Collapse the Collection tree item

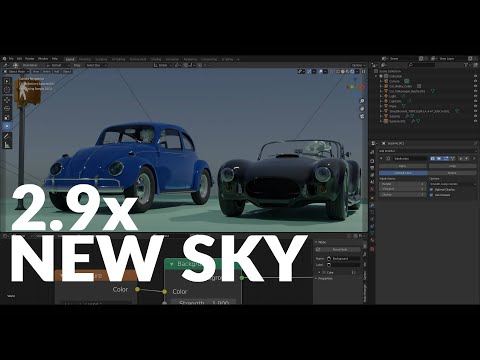(x=376, y=76)
